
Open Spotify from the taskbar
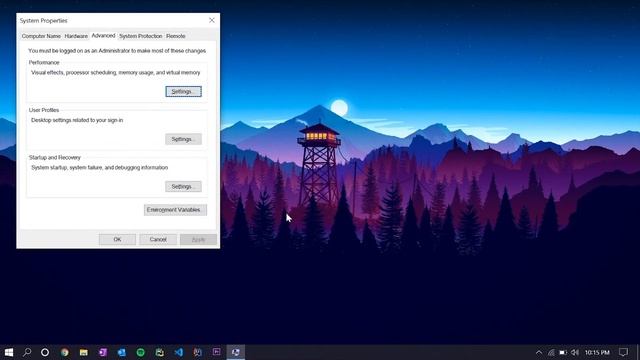coord(140,352)
